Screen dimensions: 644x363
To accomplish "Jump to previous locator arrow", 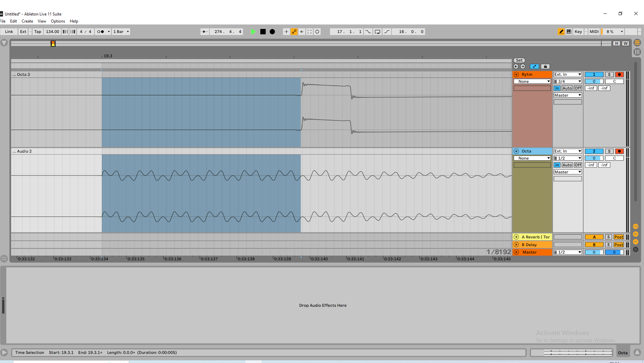I will pos(516,66).
